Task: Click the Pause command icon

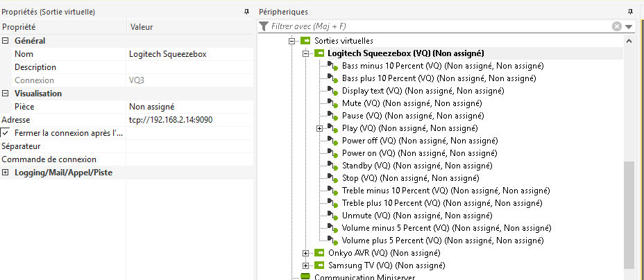Action: click(332, 116)
